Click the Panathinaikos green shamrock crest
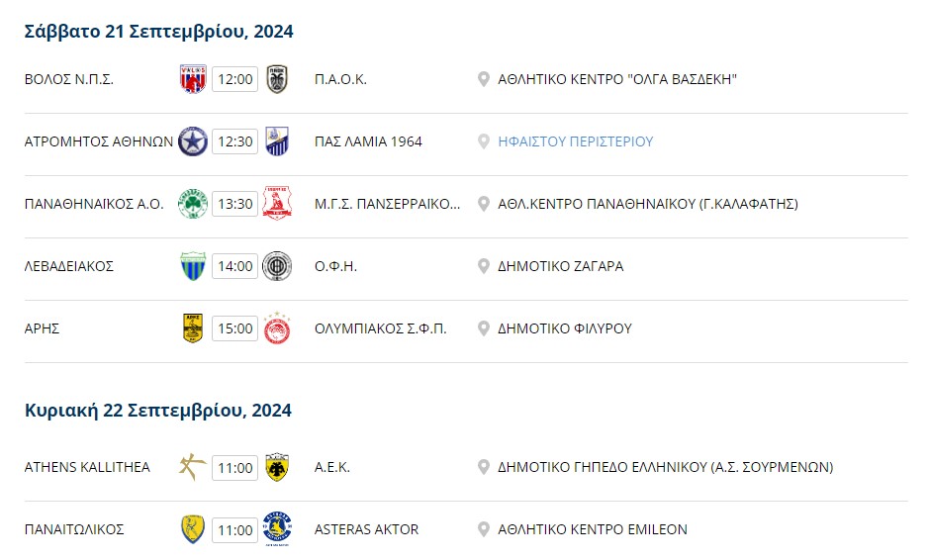 193,204
